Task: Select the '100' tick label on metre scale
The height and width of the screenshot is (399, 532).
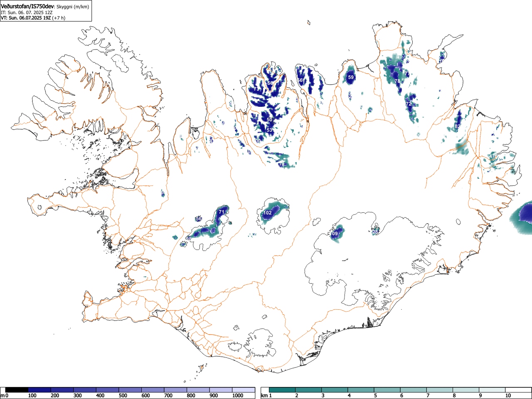Action: (x=32, y=396)
